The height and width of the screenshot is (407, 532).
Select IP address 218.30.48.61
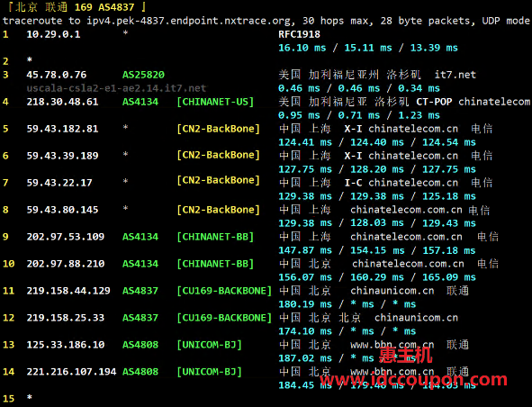pos(62,102)
